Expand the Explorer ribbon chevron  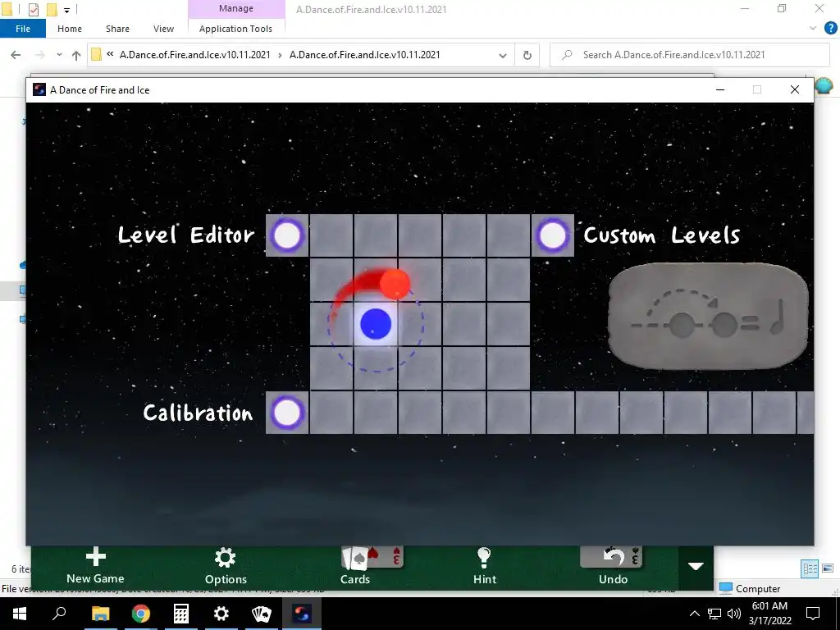(813, 28)
